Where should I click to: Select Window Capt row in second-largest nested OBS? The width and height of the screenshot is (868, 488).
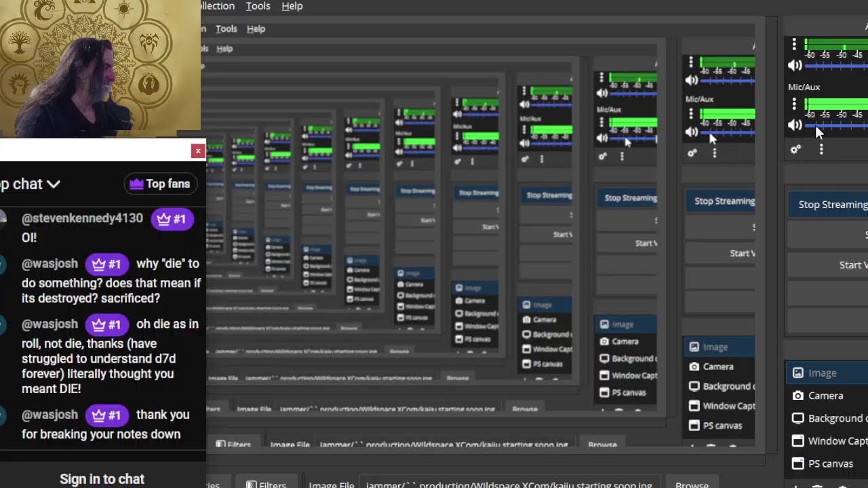720,406
